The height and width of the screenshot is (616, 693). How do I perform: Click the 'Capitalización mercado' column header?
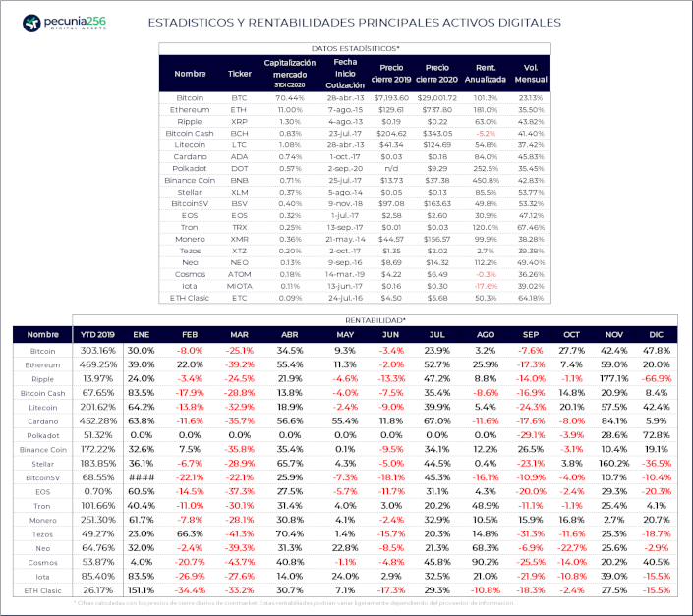(290, 74)
